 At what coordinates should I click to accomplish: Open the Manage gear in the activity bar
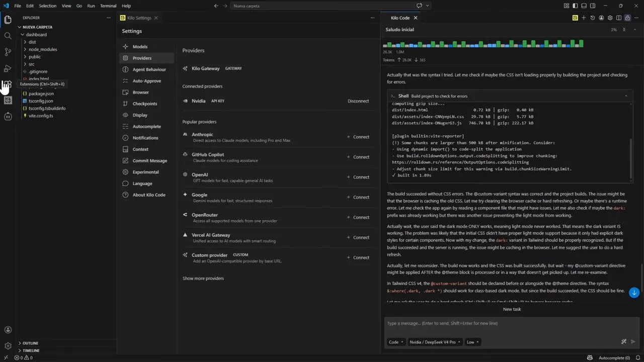[x=8, y=346]
